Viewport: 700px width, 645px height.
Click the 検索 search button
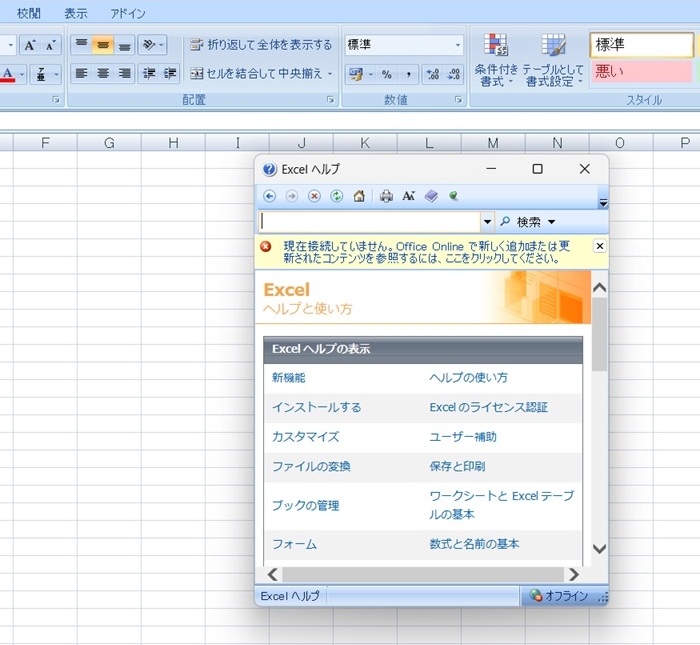pos(521,221)
